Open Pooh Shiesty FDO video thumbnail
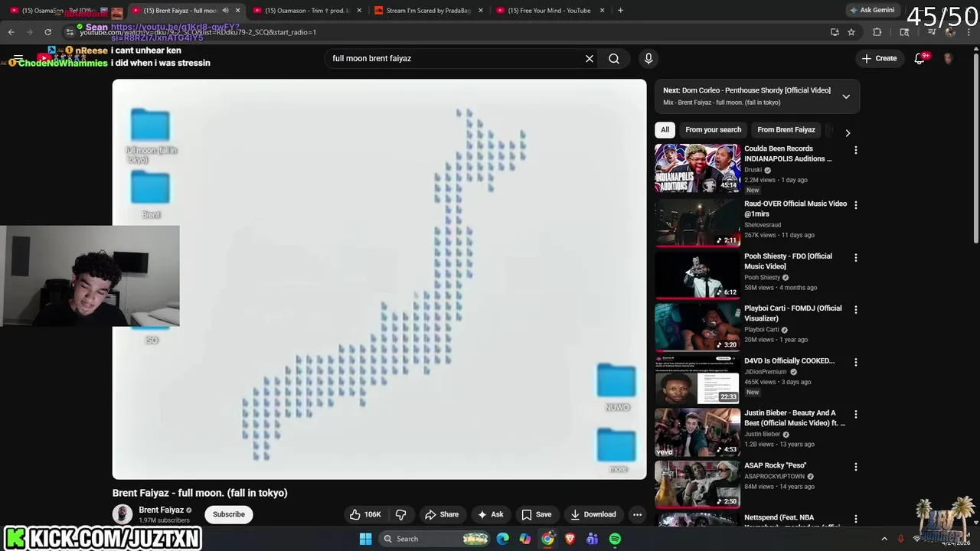The height and width of the screenshot is (551, 980). coord(697,275)
